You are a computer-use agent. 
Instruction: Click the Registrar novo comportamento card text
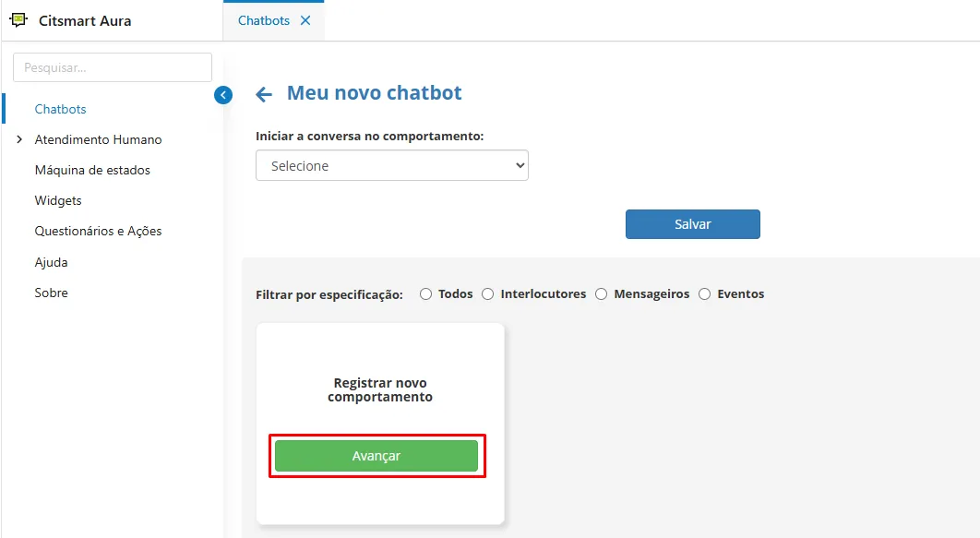tap(380, 390)
